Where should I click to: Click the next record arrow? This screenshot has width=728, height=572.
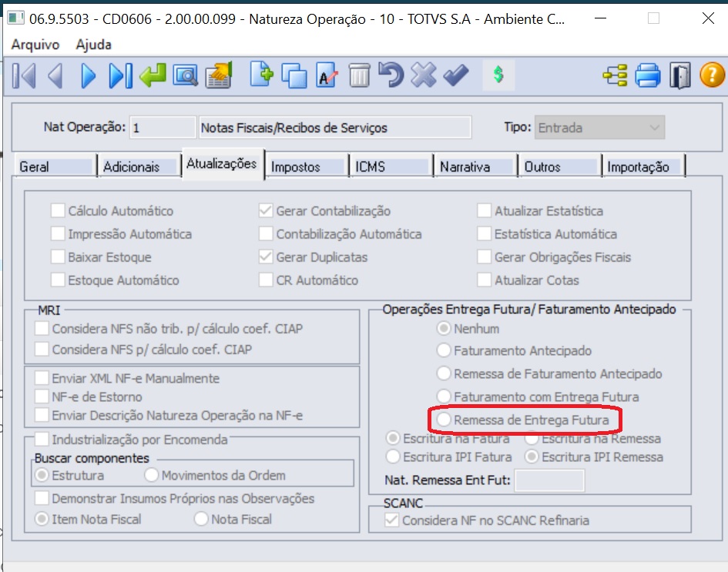(x=89, y=75)
